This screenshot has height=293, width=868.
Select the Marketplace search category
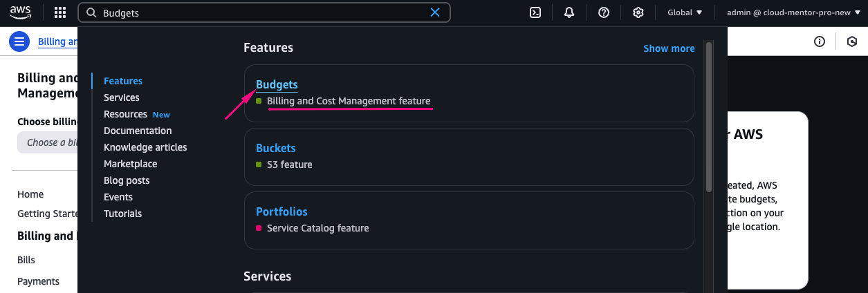tap(131, 164)
